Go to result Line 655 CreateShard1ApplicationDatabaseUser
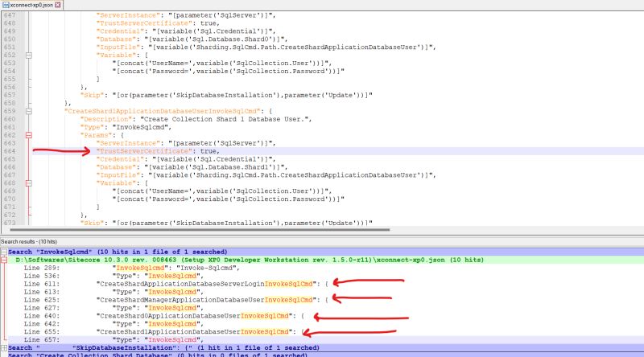The width and height of the screenshot is (644, 357). (164, 332)
